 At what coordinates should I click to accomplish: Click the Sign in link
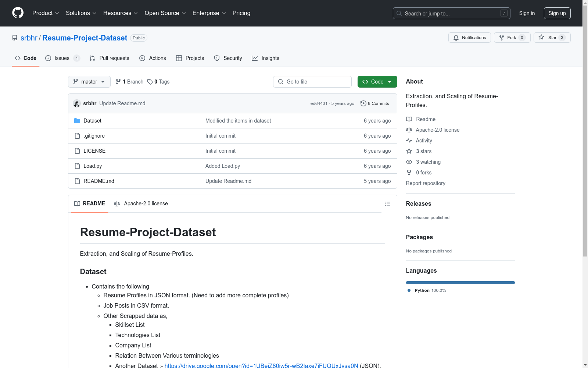[x=527, y=13]
